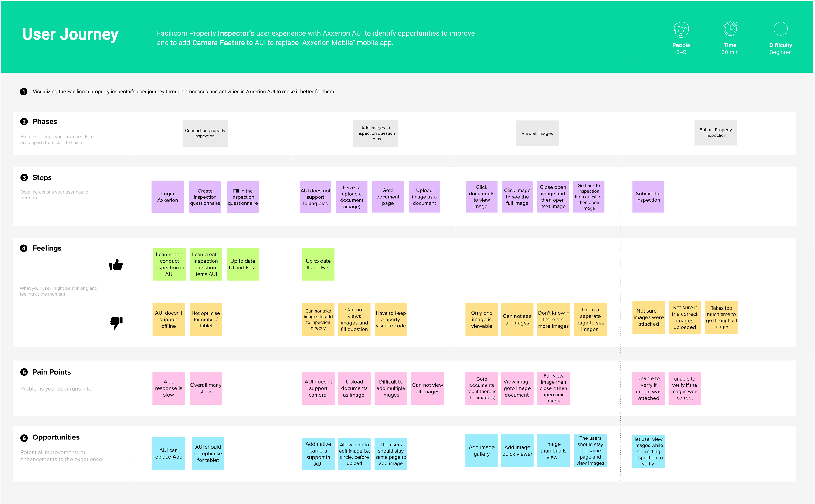Image resolution: width=815 pixels, height=504 pixels.
Task: Select 'Overall many steps' pink note
Action: 206,388
